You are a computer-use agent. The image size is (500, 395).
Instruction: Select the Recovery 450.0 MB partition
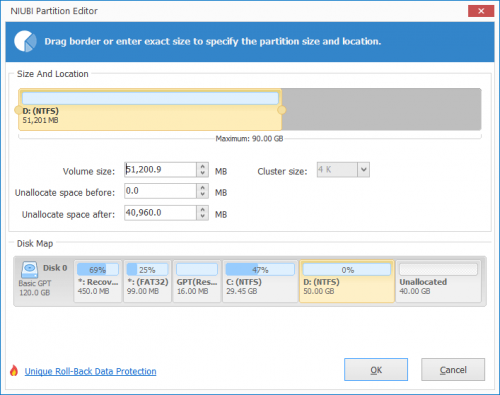pos(98,281)
